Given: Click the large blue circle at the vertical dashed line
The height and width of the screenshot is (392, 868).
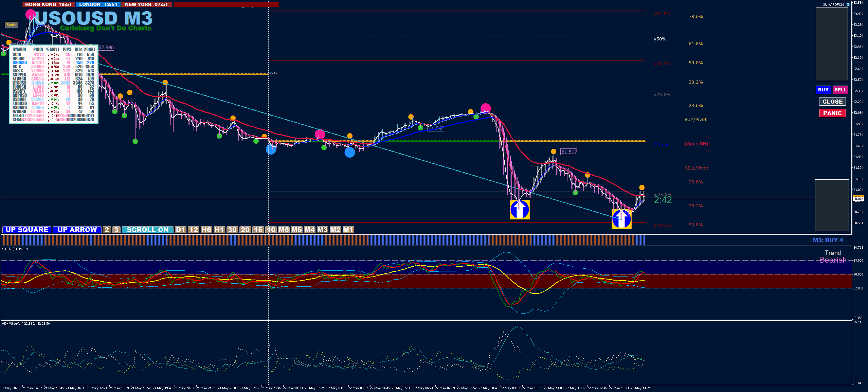Looking at the screenshot, I should point(271,149).
